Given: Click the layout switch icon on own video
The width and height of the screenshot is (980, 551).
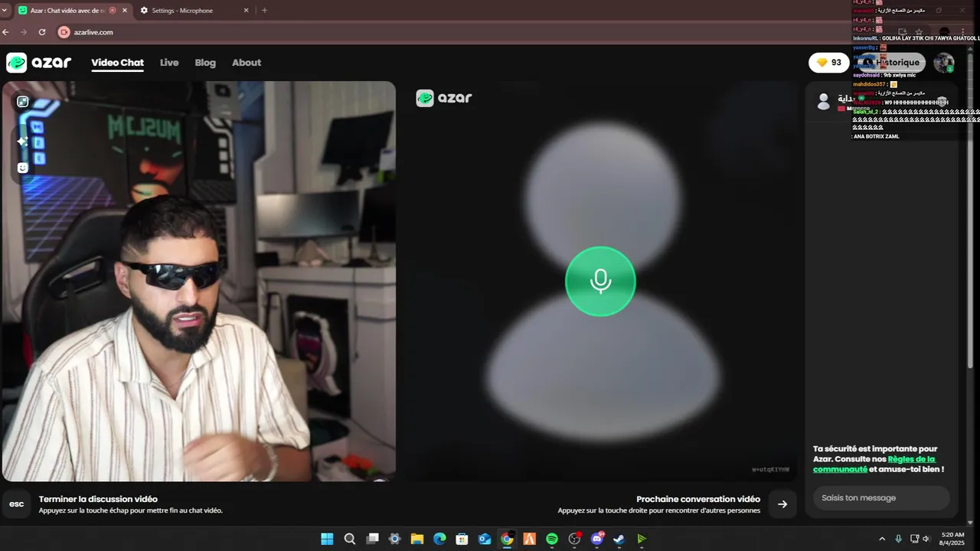Looking at the screenshot, I should [23, 101].
